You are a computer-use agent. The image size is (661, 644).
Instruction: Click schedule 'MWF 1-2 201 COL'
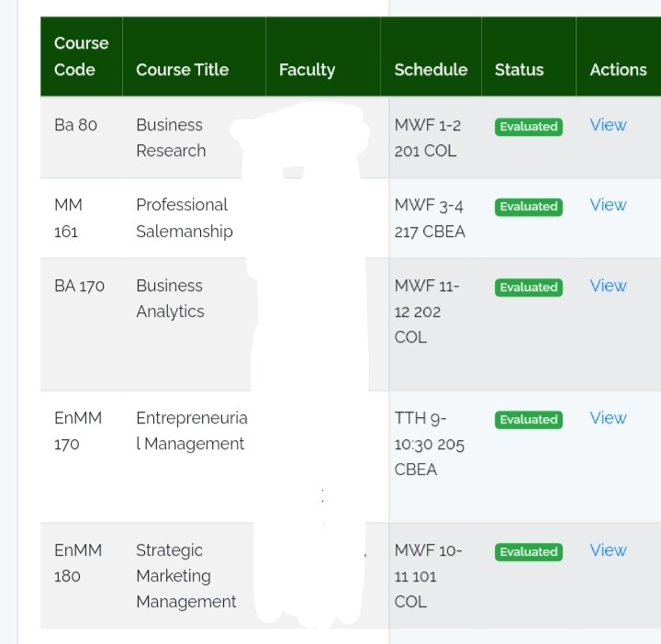pos(428,138)
